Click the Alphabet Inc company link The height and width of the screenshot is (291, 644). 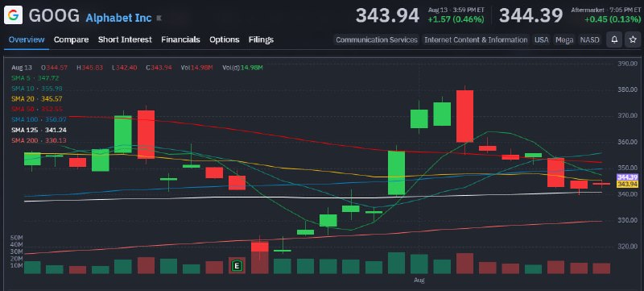point(118,18)
